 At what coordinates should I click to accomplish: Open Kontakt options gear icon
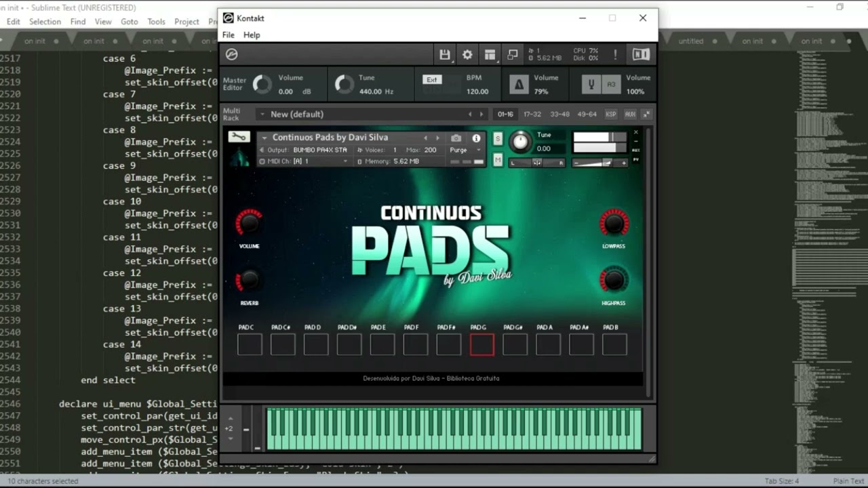point(467,55)
